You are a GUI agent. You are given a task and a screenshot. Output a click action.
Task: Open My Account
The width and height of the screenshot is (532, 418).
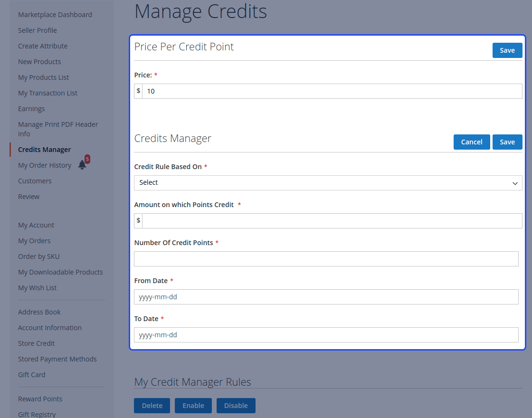tap(36, 225)
